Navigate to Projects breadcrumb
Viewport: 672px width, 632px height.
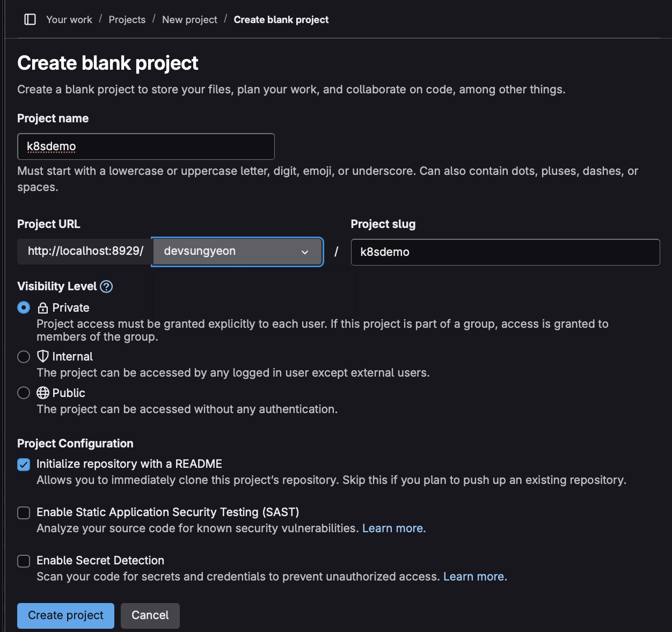[127, 20]
